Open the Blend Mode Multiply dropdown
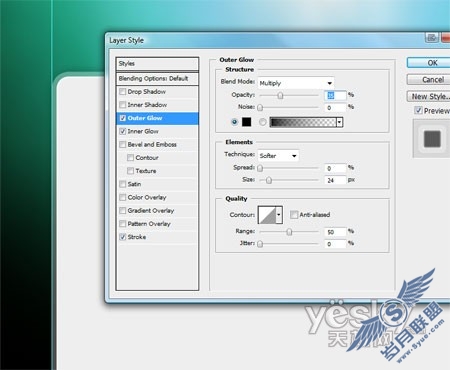 click(x=296, y=83)
